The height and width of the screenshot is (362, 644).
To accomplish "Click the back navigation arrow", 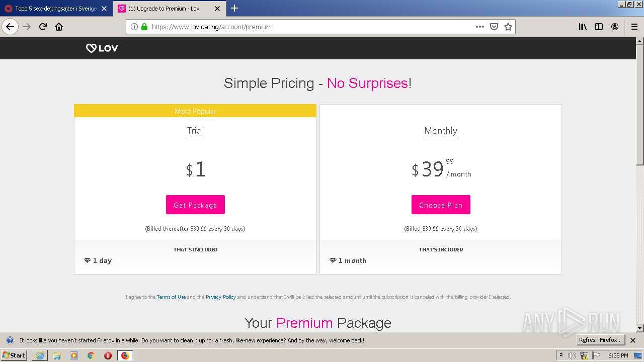I will 10,27.
